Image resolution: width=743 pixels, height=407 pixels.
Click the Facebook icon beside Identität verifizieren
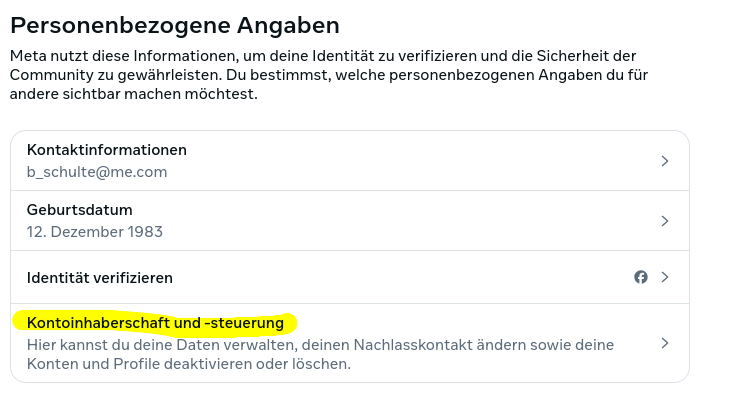641,277
